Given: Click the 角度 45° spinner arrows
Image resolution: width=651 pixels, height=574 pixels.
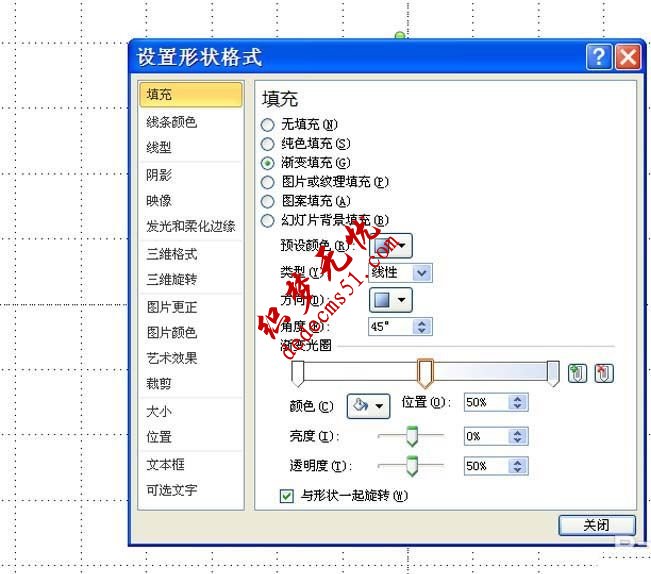Looking at the screenshot, I should [422, 327].
